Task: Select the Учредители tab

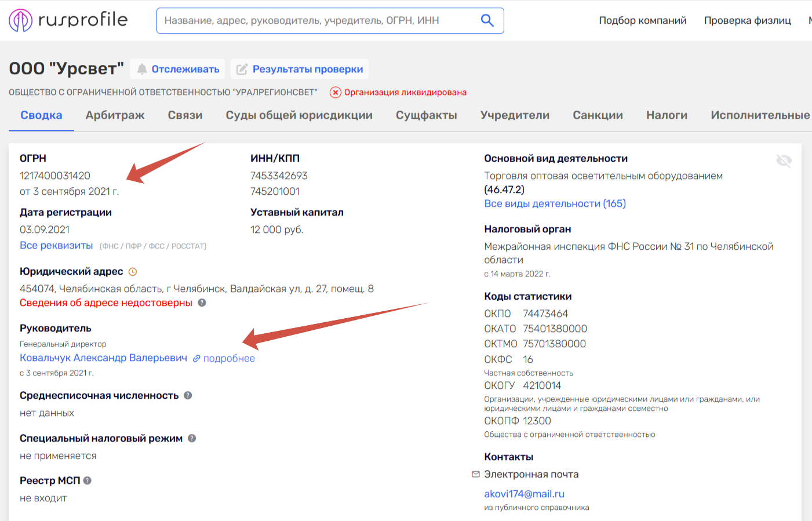Action: tap(515, 115)
